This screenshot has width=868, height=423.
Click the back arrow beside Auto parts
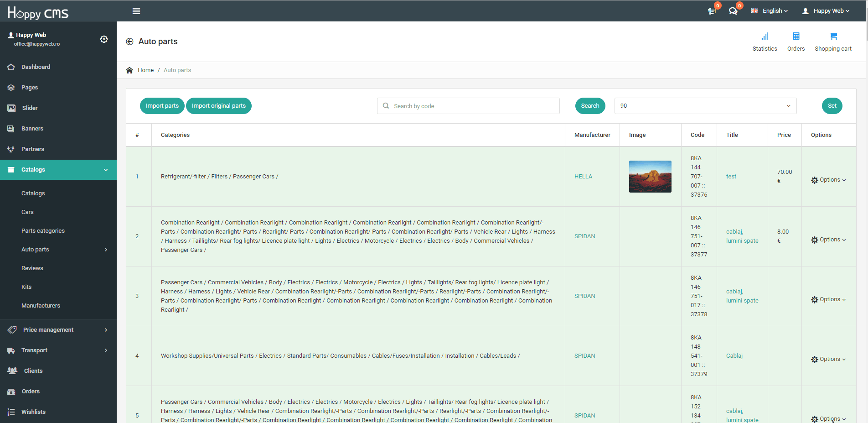coord(129,42)
